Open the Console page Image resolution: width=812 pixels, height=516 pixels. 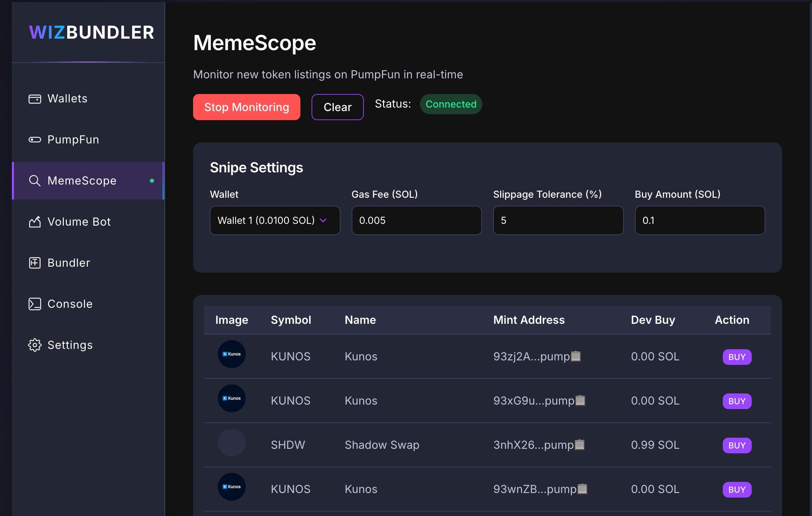point(88,304)
